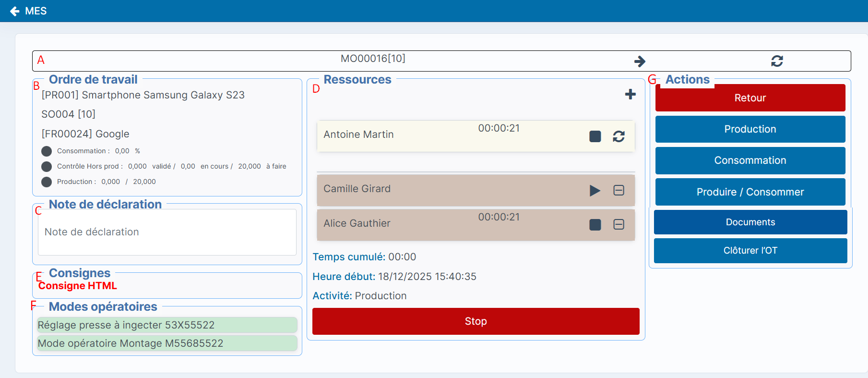Click the back arrow next to MES

coord(15,11)
